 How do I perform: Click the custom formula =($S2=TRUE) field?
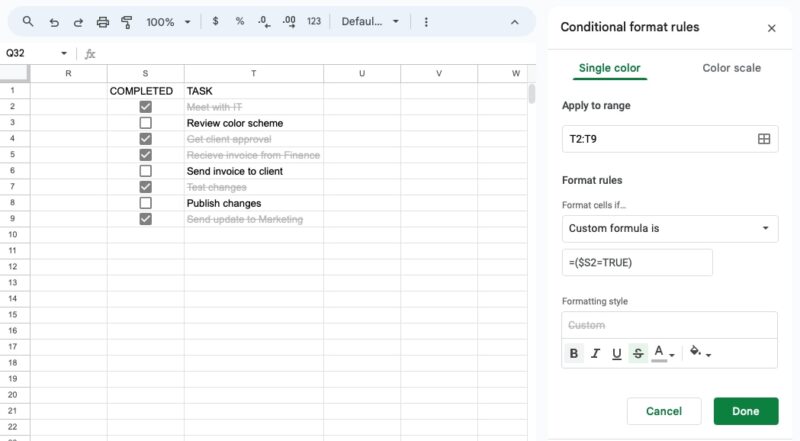tap(637, 262)
